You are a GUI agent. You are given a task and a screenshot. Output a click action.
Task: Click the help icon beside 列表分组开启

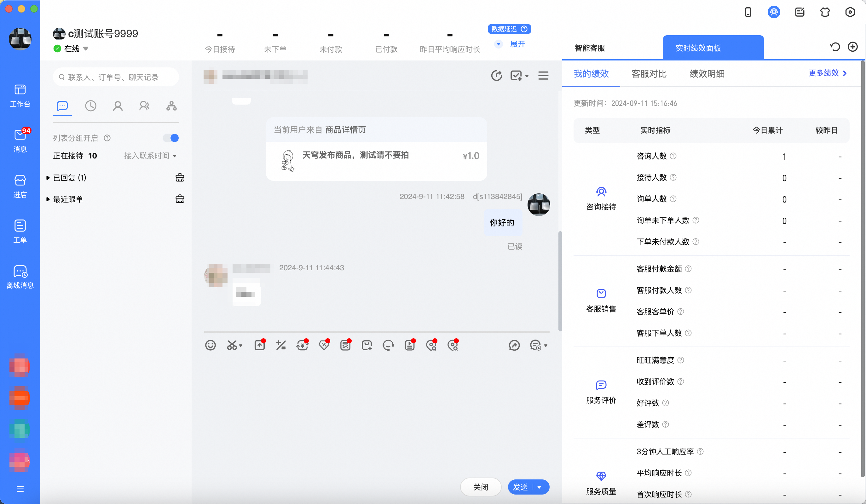[x=107, y=138]
